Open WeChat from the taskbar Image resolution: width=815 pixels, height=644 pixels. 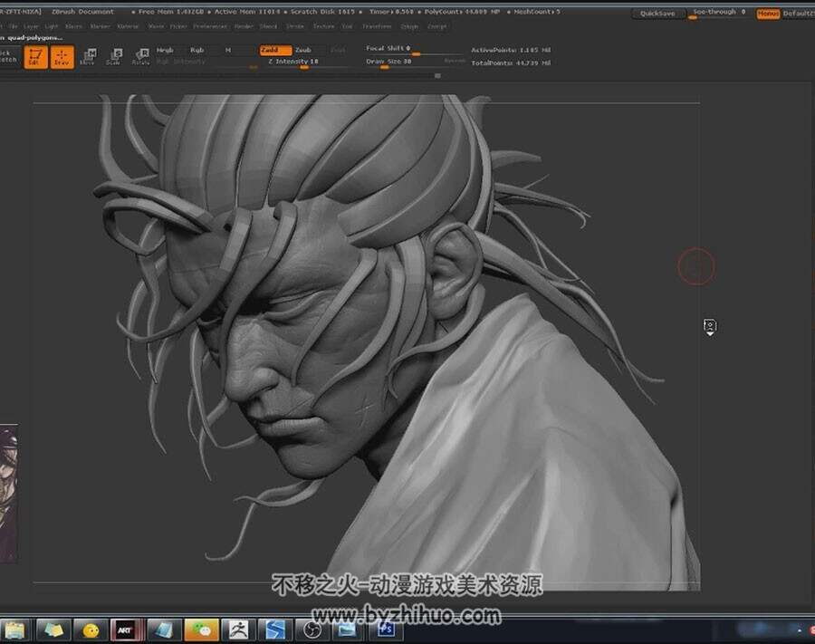(201, 630)
